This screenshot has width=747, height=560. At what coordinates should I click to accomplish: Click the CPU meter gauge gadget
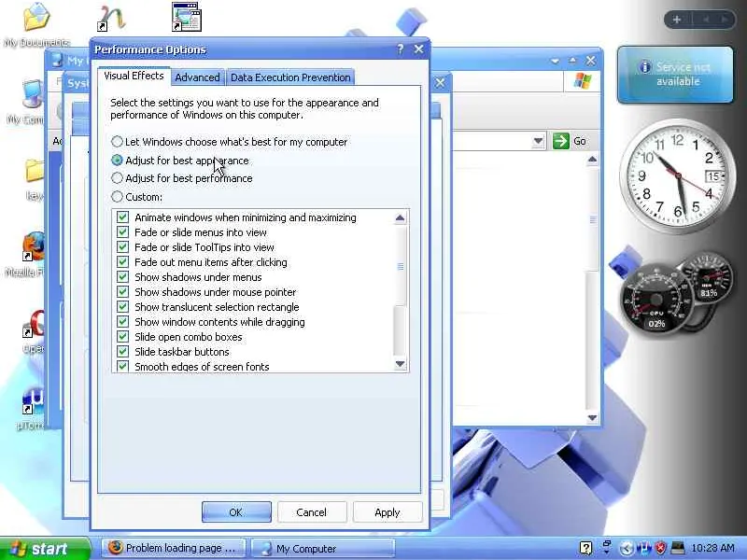click(656, 300)
